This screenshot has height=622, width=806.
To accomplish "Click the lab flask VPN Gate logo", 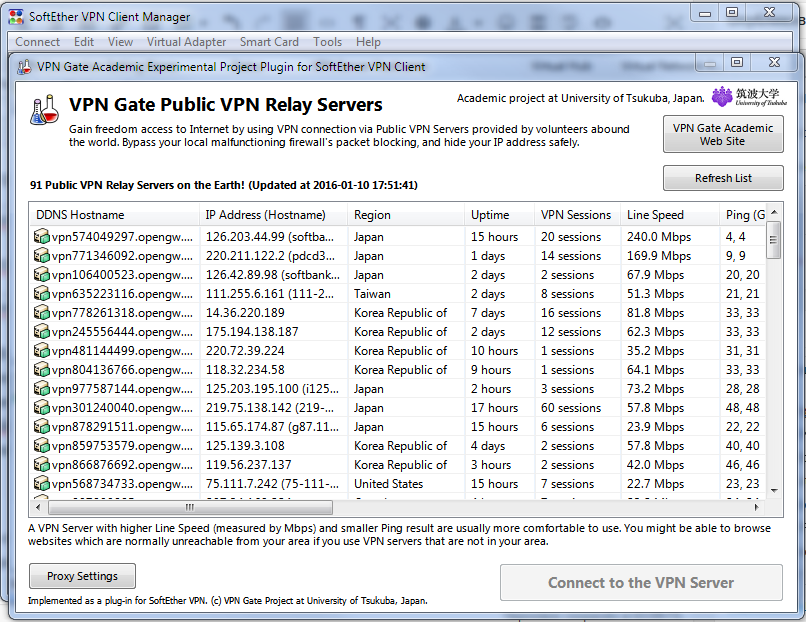I will pos(44,109).
